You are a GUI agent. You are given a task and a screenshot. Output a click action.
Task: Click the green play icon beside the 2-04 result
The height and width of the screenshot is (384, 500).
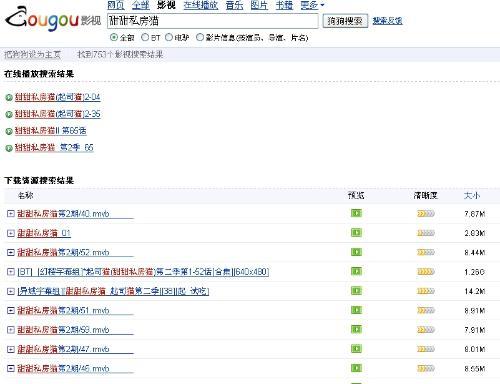(x=9, y=98)
